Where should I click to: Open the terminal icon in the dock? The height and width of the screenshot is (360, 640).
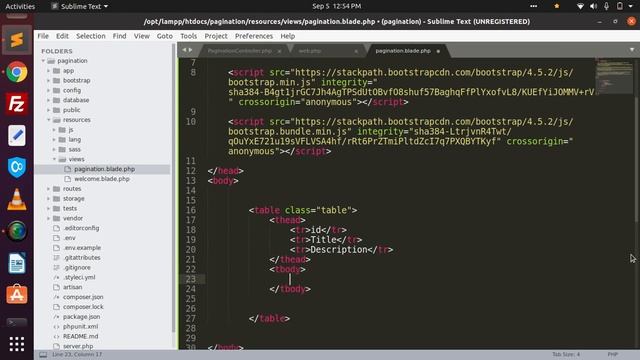pyautogui.click(x=17, y=322)
